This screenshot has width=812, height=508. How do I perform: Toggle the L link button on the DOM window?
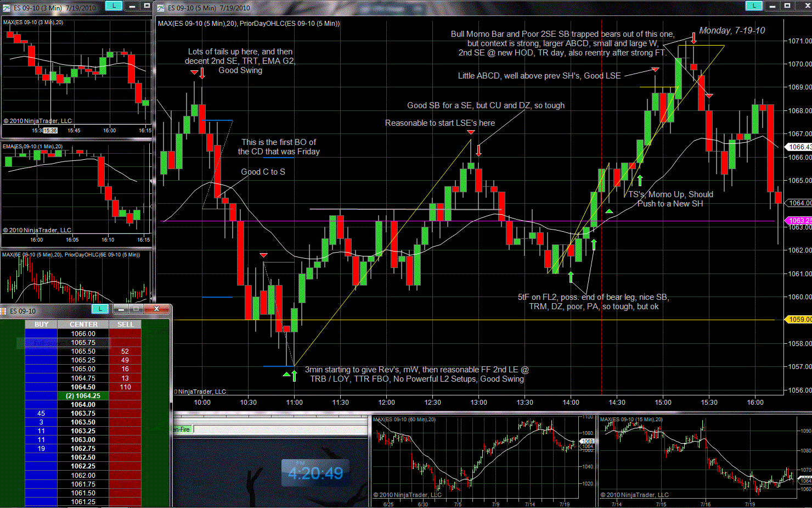[x=100, y=309]
